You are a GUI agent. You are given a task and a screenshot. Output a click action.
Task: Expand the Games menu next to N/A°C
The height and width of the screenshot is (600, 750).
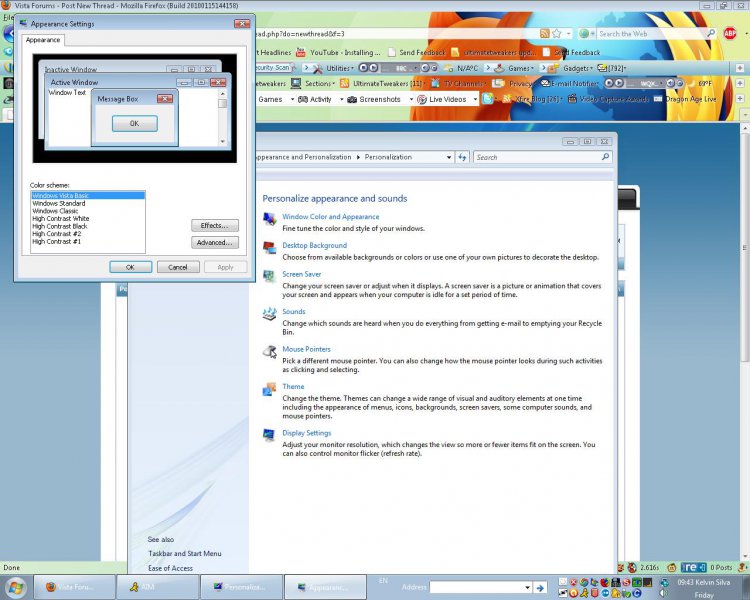514,68
